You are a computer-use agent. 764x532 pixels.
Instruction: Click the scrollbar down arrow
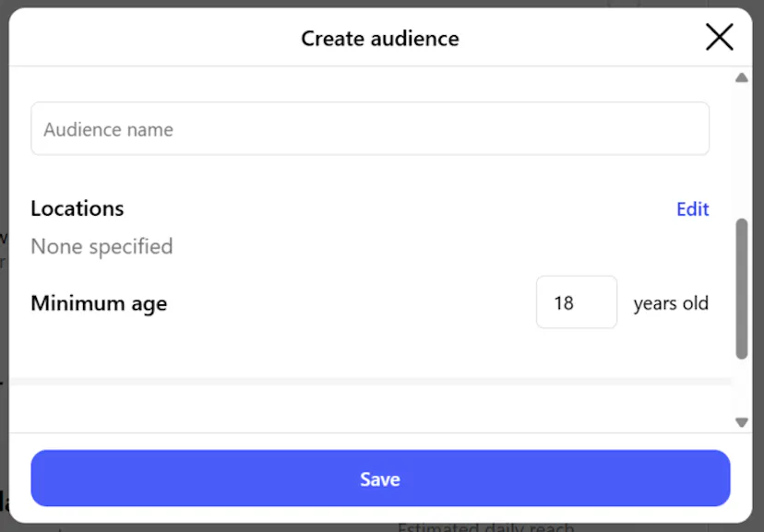[x=741, y=422]
